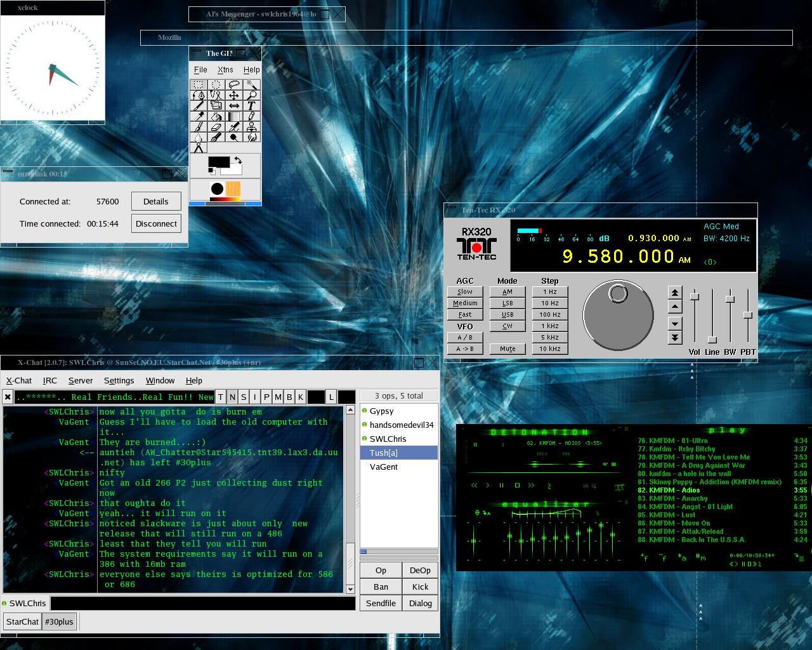Image resolution: width=812 pixels, height=650 pixels.
Task: Toggle X-Chat channel limit L button
Action: click(x=331, y=397)
